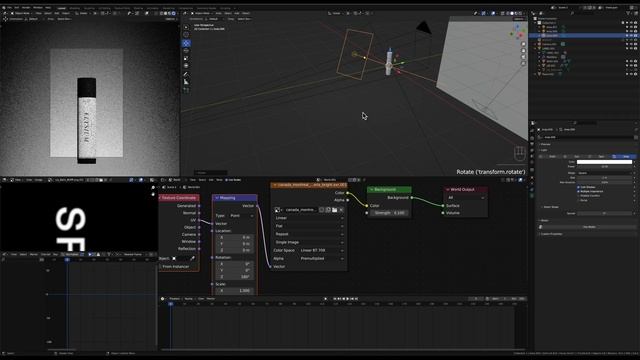Open the light Shape dropdown in properties
640x360 pixels.
605,173
